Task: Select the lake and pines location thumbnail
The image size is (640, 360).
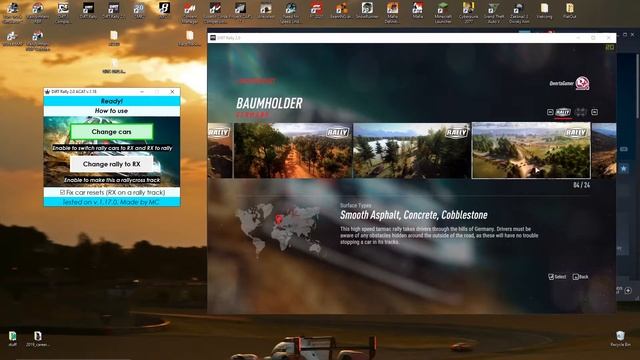Action: 411,150
